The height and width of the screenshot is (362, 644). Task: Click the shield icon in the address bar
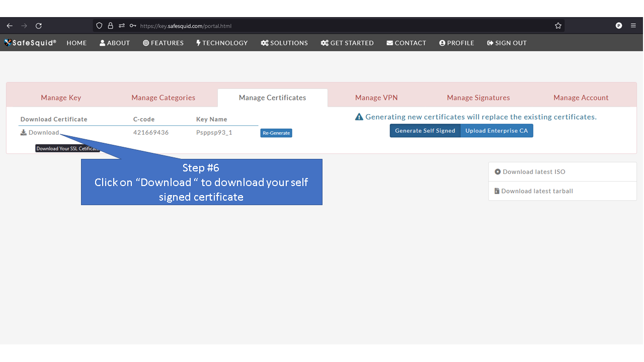pyautogui.click(x=99, y=25)
